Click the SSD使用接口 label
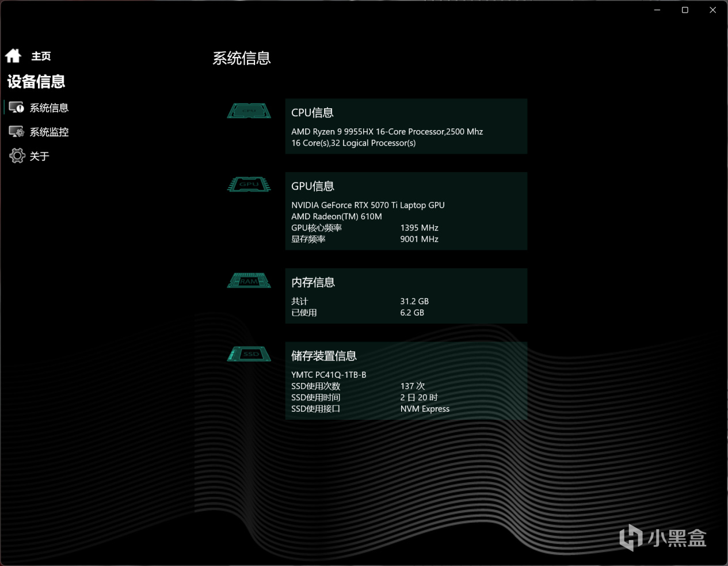Viewport: 728px width, 566px height. (316, 409)
